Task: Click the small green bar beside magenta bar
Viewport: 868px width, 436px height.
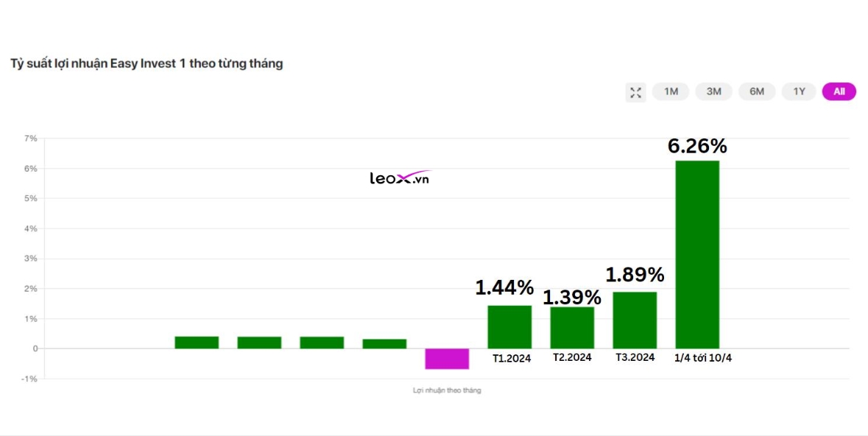Action: 384,344
